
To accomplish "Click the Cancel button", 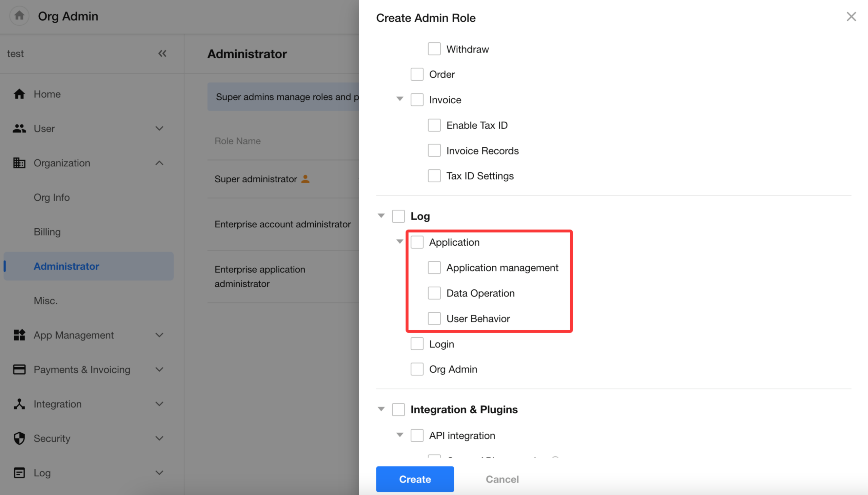I will tap(502, 479).
